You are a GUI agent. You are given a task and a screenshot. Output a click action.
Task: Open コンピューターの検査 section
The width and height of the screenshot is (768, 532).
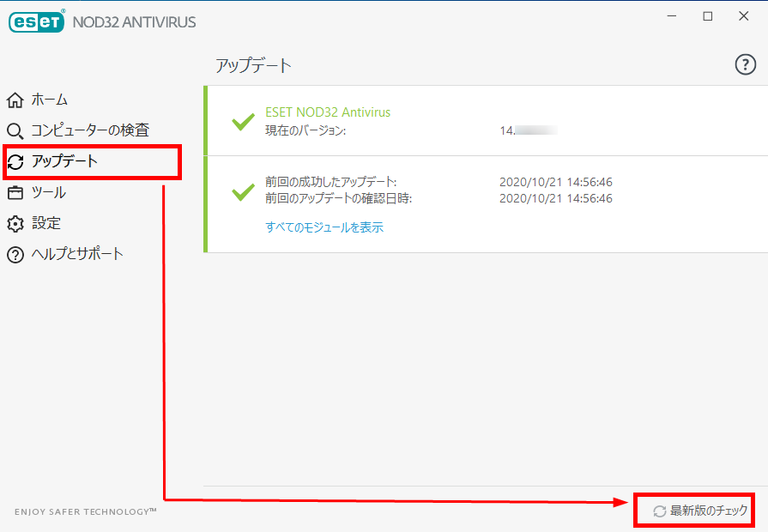tap(90, 130)
